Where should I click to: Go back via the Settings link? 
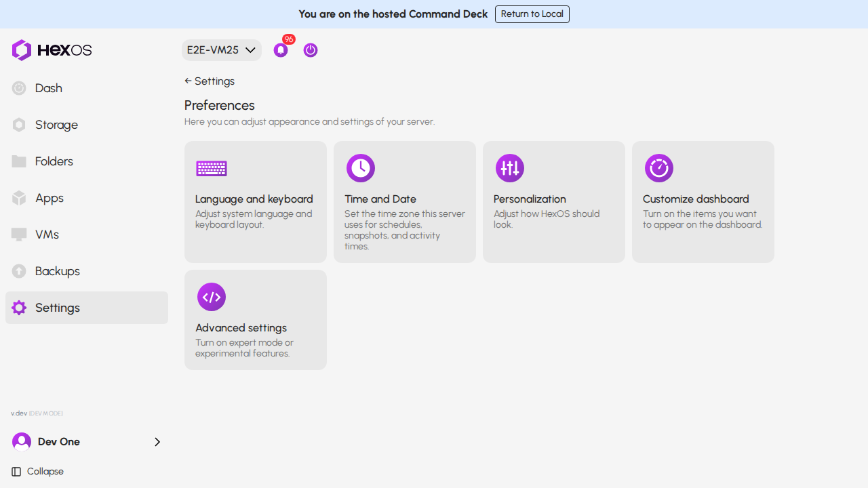coord(210,81)
